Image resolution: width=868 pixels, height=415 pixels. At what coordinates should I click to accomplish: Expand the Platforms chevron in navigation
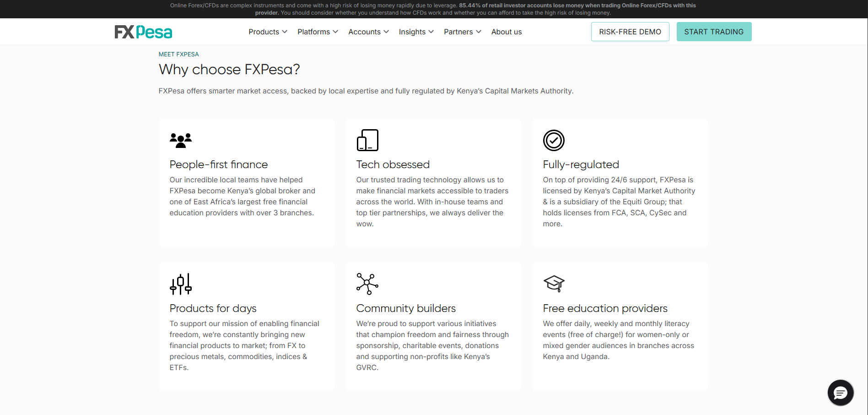tap(335, 32)
